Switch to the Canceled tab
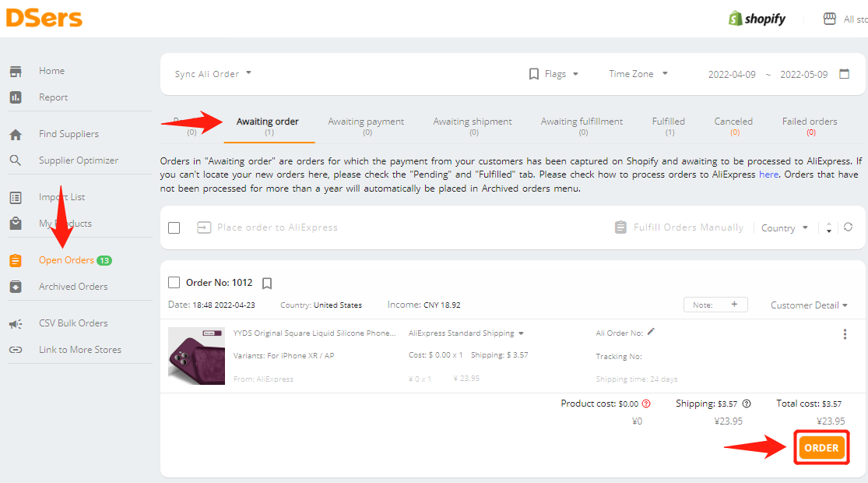The width and height of the screenshot is (868, 483). [x=733, y=125]
